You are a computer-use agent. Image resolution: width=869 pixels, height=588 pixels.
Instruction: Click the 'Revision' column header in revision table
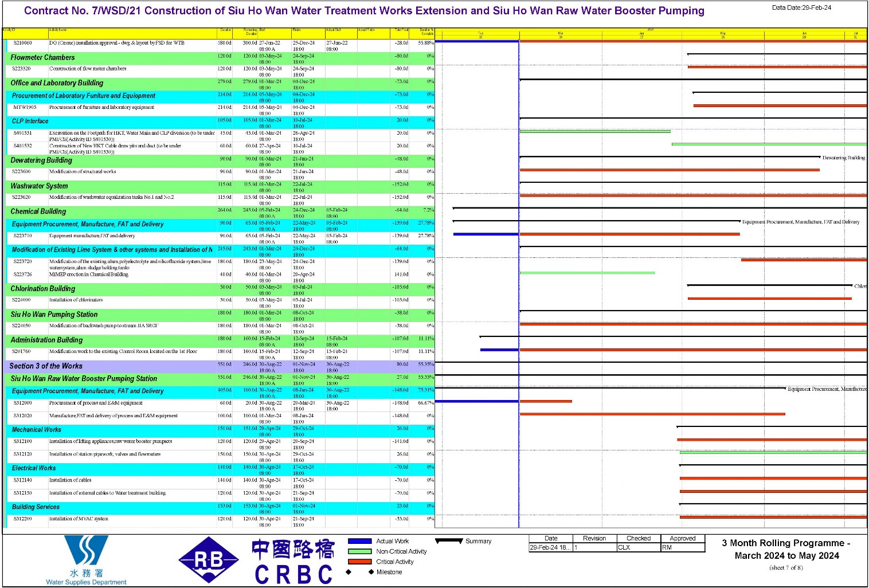click(594, 538)
